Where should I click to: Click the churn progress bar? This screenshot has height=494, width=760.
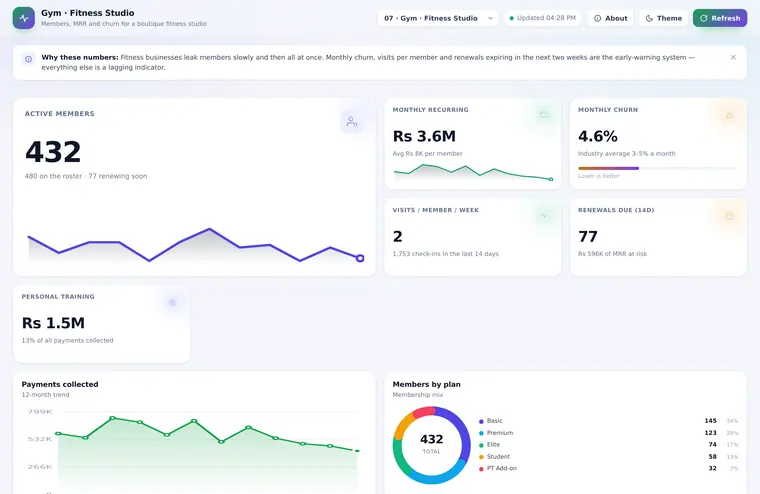(658, 168)
